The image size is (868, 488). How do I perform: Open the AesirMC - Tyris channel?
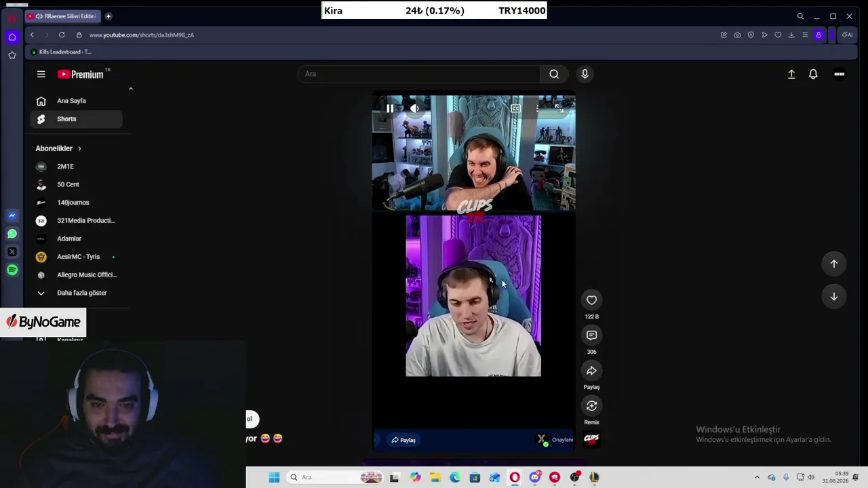[76, 257]
